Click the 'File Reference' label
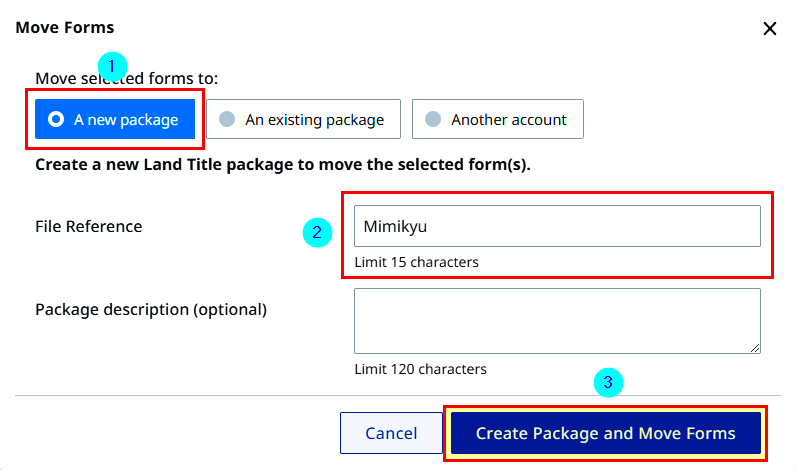 89,226
